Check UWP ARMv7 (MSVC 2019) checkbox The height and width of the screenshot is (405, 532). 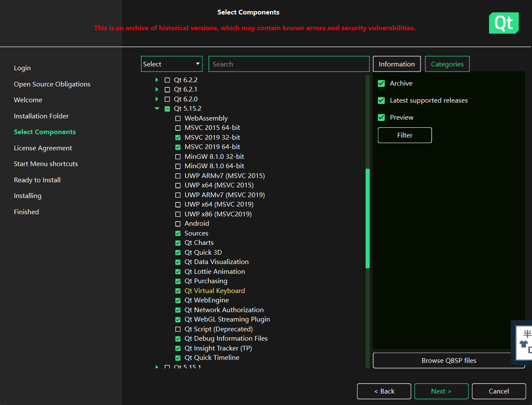[178, 195]
